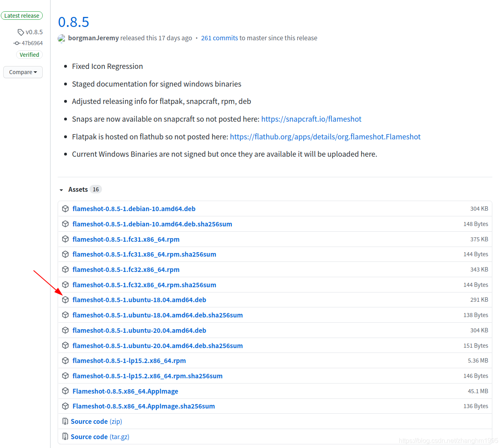This screenshot has width=502, height=448.
Task: Click package icon beside debian-10 amd64.deb.sha256sum
Action: point(65,224)
